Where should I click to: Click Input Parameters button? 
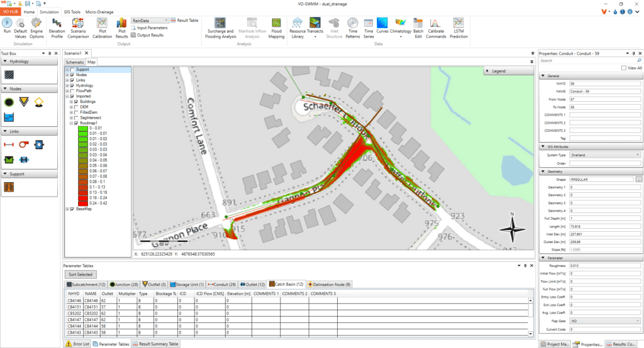149,28
